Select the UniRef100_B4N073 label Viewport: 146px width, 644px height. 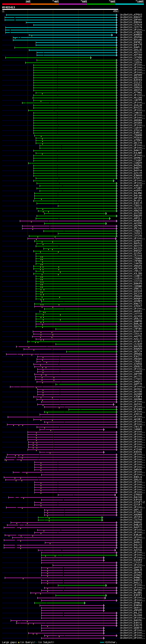131,151
